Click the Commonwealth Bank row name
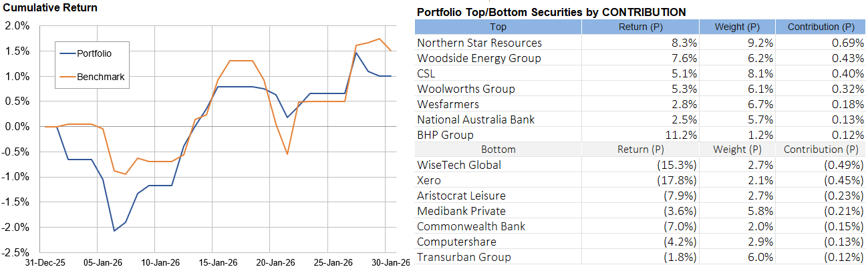 pos(471,226)
